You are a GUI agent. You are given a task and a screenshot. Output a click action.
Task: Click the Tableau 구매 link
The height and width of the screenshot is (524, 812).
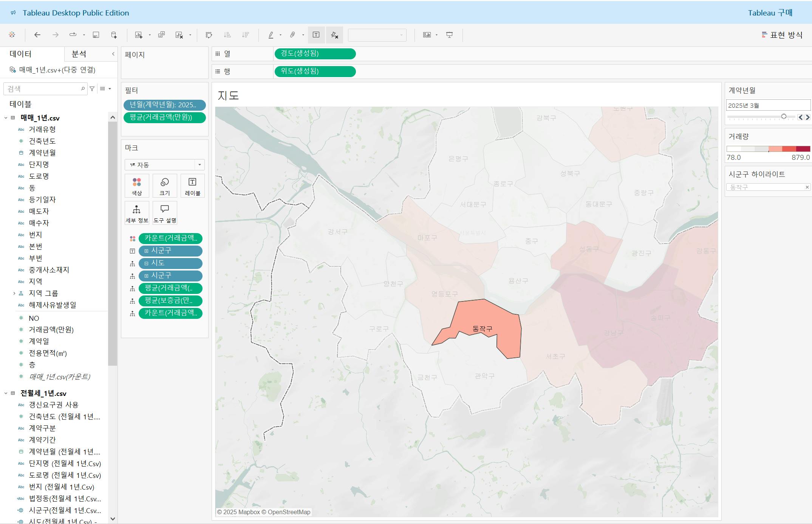pyautogui.click(x=770, y=13)
